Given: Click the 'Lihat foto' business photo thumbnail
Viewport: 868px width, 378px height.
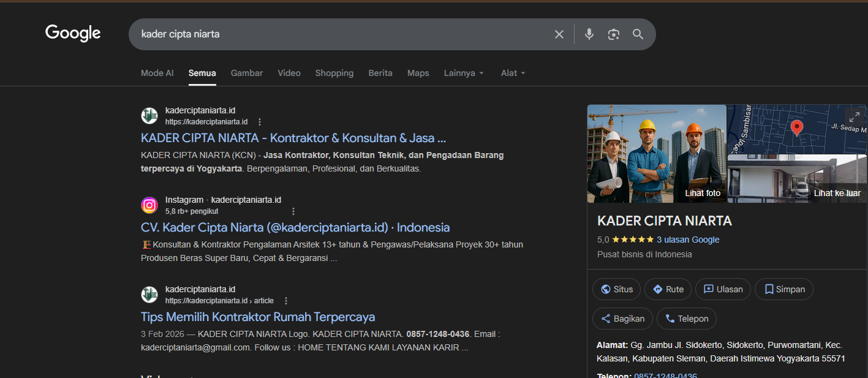Looking at the screenshot, I should [657, 154].
